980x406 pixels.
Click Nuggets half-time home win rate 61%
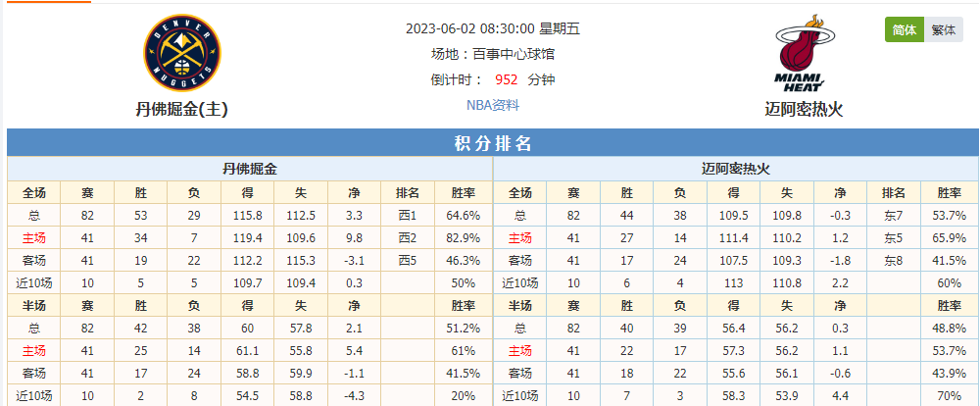tap(464, 350)
